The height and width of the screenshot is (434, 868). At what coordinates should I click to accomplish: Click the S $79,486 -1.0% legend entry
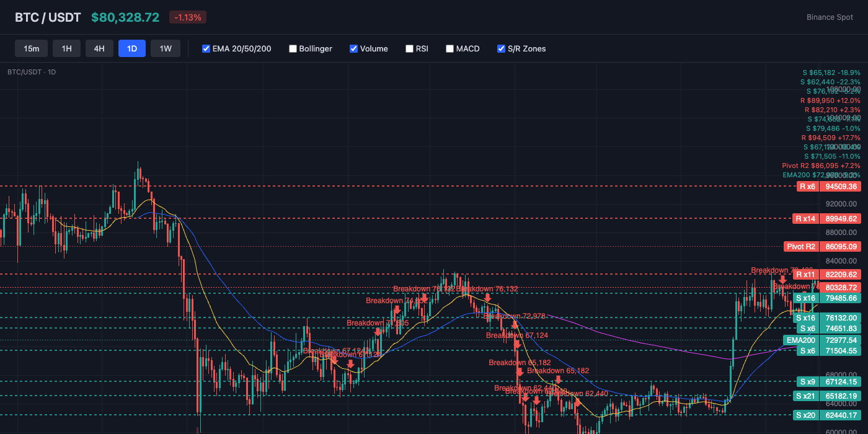[833, 128]
